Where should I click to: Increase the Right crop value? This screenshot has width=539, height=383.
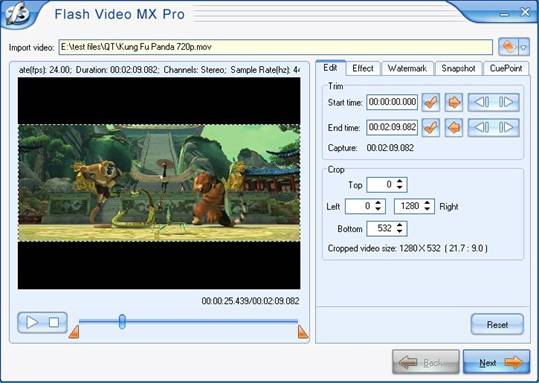(x=427, y=203)
